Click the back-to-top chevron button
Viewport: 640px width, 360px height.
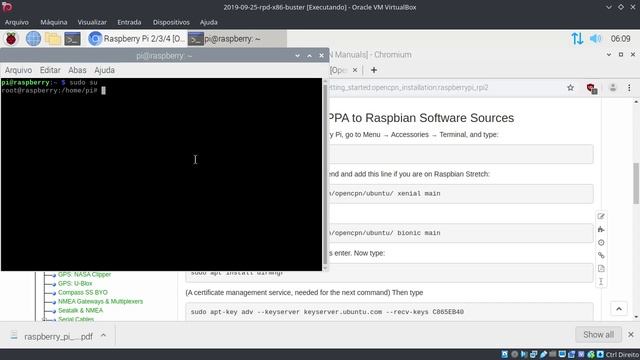tap(619, 309)
